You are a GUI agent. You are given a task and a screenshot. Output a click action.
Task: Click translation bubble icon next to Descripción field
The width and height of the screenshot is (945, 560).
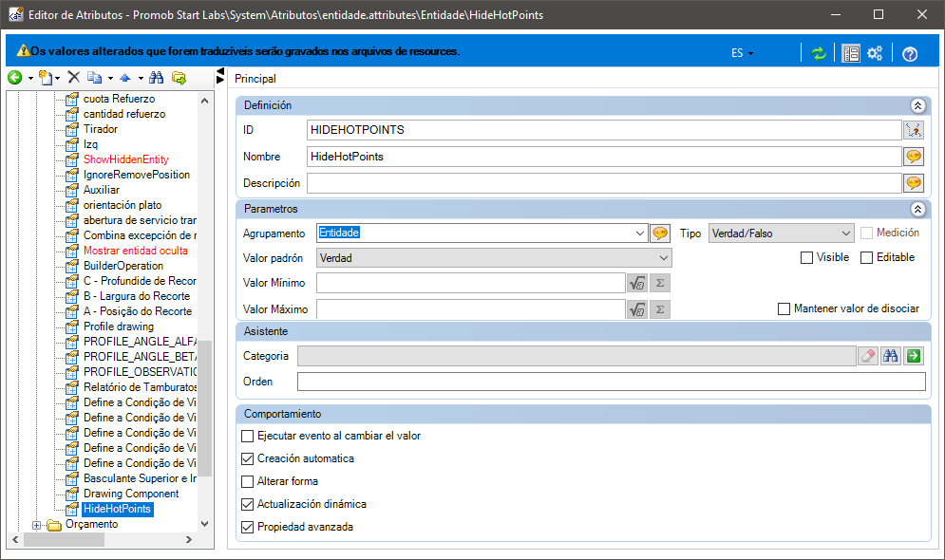[914, 183]
